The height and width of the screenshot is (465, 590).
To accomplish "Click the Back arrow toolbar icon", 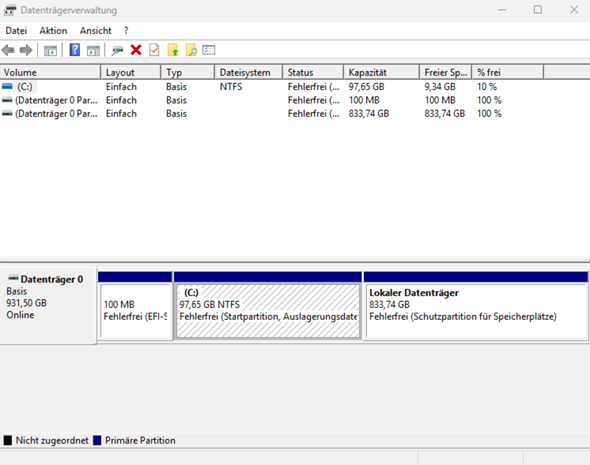I will click(x=8, y=50).
